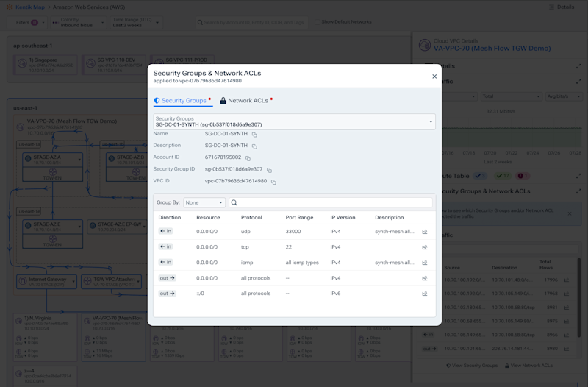Click the Description column header

(390, 217)
